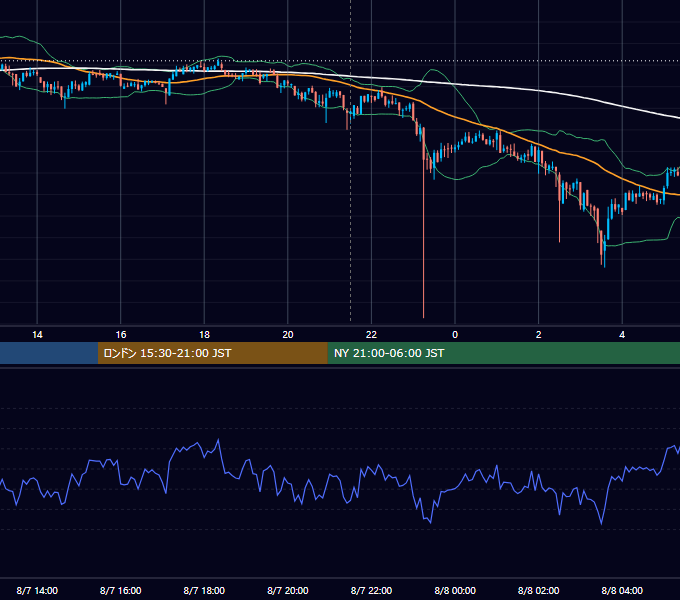Click hour label 4 on price chart axis
Image resolution: width=680 pixels, height=600 pixels.
[622, 335]
